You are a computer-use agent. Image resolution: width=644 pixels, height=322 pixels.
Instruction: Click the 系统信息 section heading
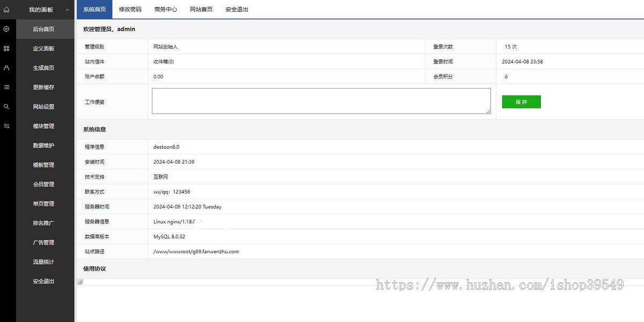click(x=94, y=129)
